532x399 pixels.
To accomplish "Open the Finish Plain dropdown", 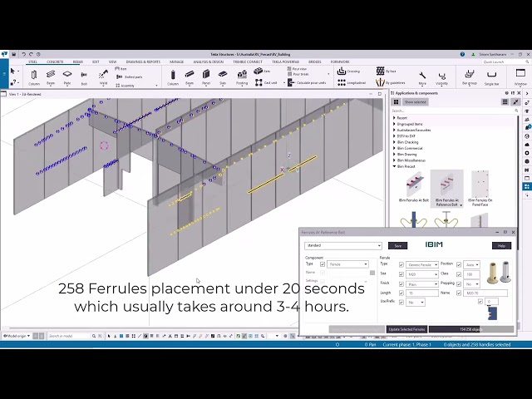I will (x=422, y=284).
